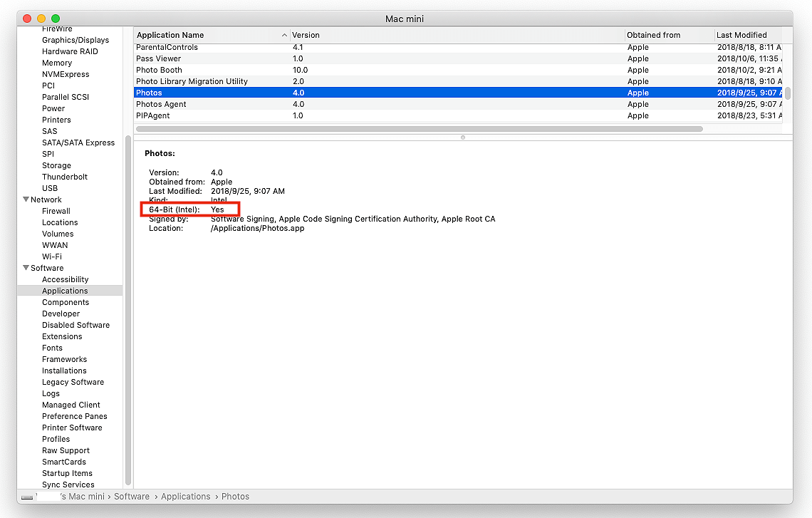Viewport: 812px width, 518px height.
Task: Open the Fonts category in sidebar
Action: tap(52, 348)
